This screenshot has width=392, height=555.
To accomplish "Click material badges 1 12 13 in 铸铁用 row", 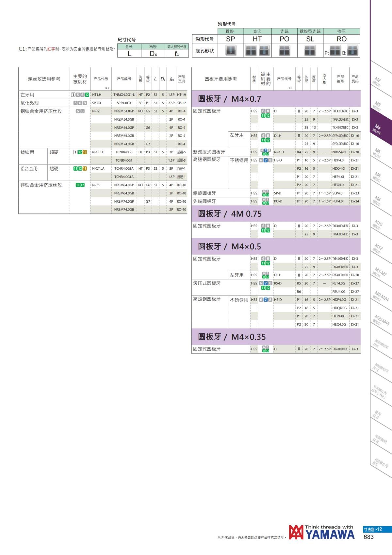I will pos(80,152).
